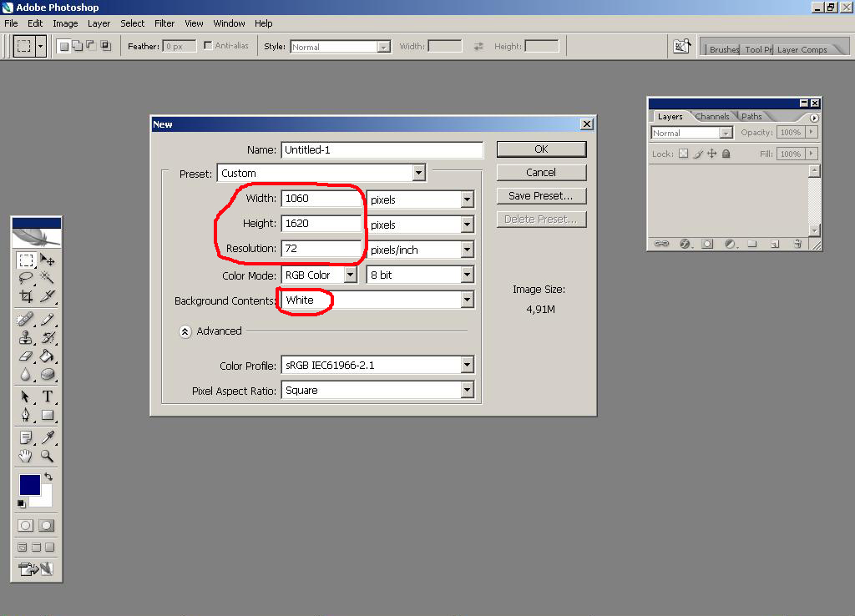Viewport: 855px width, 616px height.
Task: Open the Preset dropdown showing Custom
Action: [321, 174]
